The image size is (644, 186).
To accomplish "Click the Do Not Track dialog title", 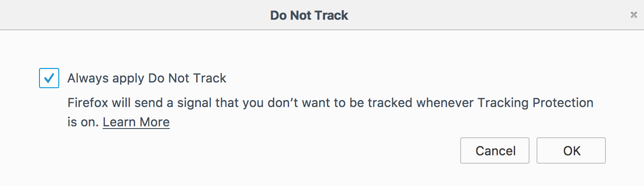I will (309, 15).
